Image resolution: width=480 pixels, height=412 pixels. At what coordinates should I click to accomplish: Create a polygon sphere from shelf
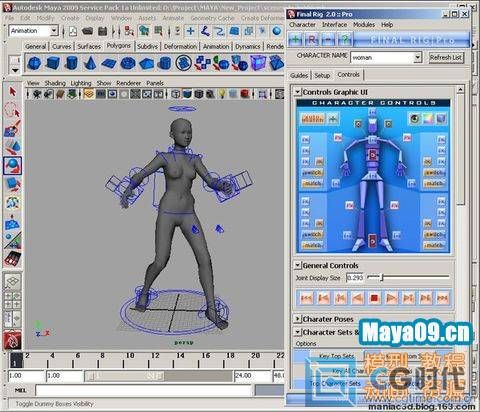pyautogui.click(x=34, y=63)
